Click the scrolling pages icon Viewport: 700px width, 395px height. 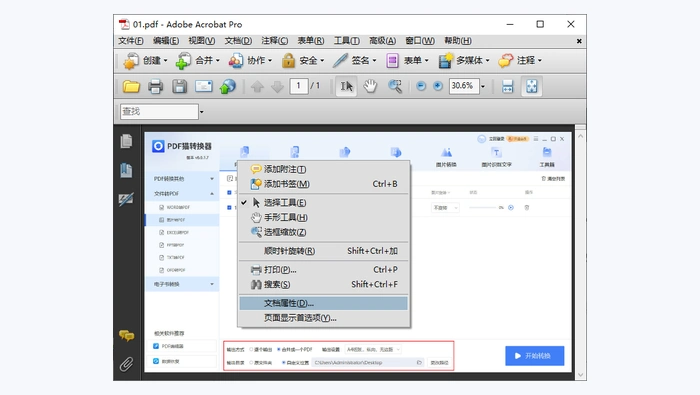coord(508,86)
